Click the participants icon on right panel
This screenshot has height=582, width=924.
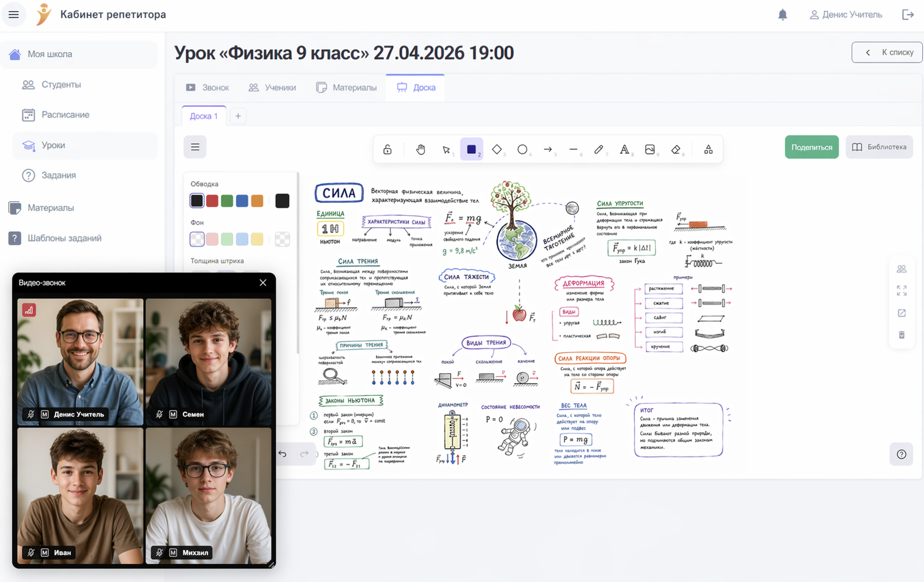click(902, 269)
